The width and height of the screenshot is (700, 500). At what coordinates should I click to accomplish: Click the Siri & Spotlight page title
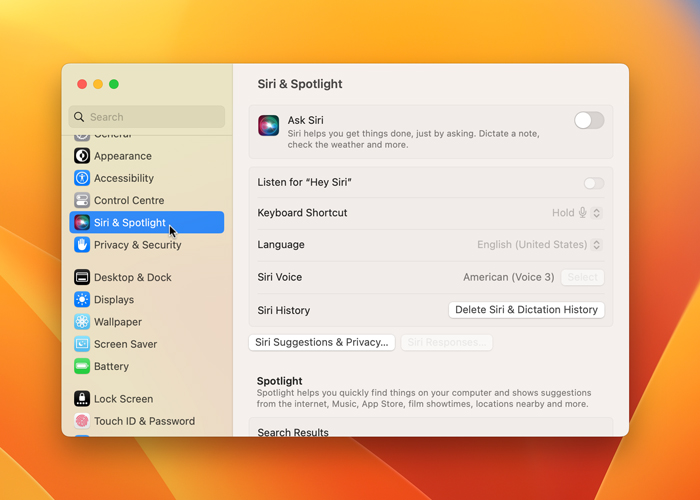click(x=300, y=84)
